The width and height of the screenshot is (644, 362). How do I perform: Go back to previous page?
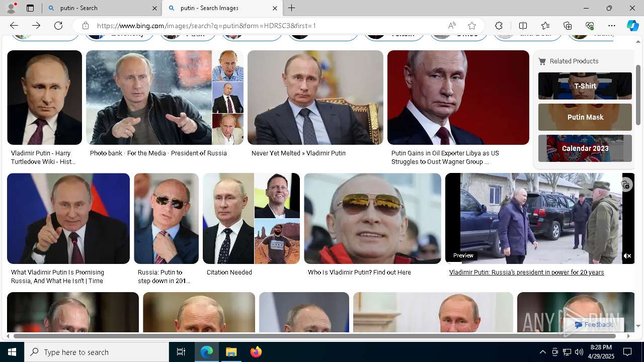pos(14,26)
